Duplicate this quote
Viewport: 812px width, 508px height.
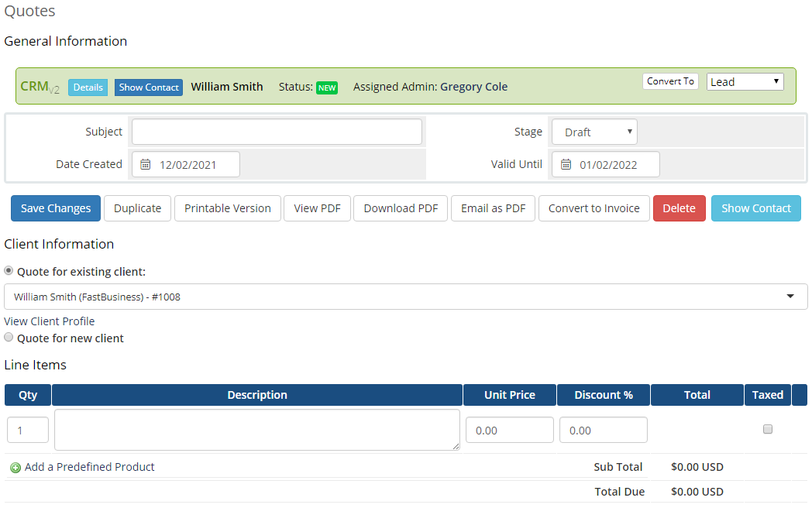point(137,208)
